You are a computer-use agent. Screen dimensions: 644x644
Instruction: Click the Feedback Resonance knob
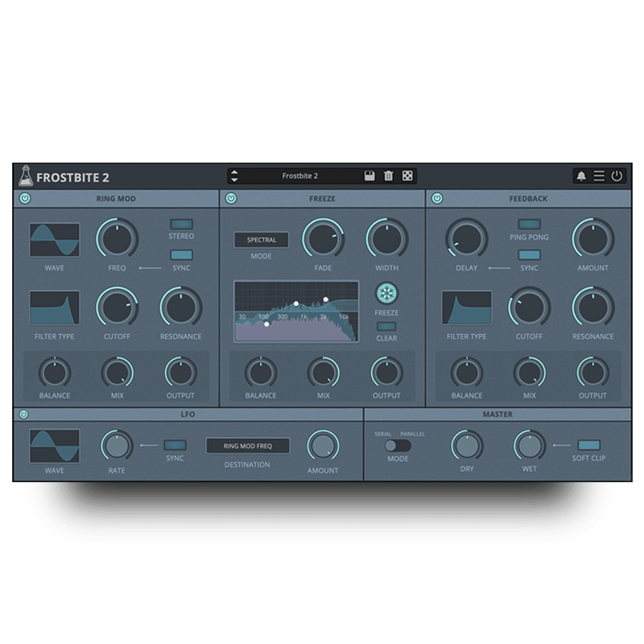pyautogui.click(x=593, y=308)
